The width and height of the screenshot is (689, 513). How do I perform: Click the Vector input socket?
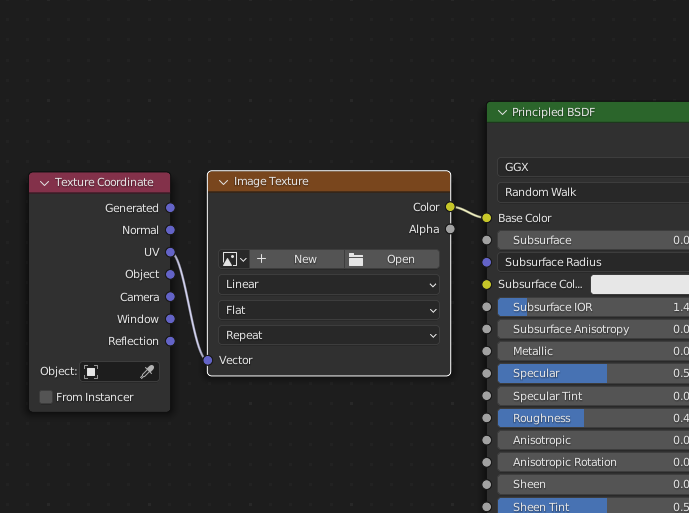tap(208, 360)
